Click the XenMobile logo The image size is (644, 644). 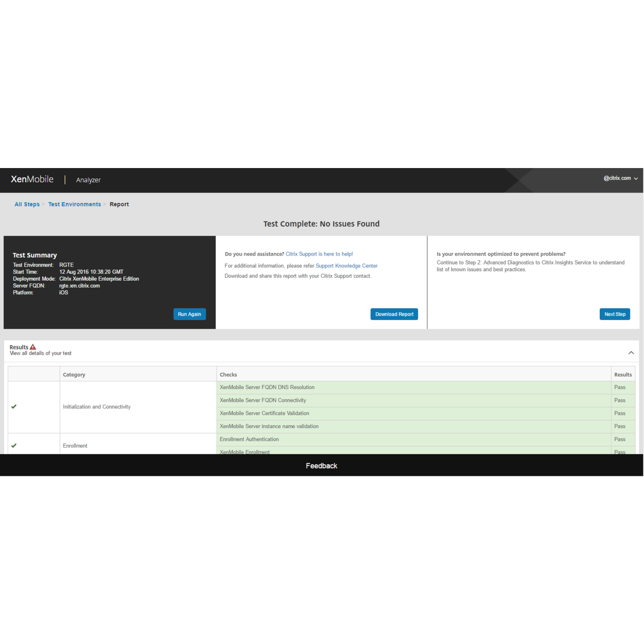pos(32,179)
